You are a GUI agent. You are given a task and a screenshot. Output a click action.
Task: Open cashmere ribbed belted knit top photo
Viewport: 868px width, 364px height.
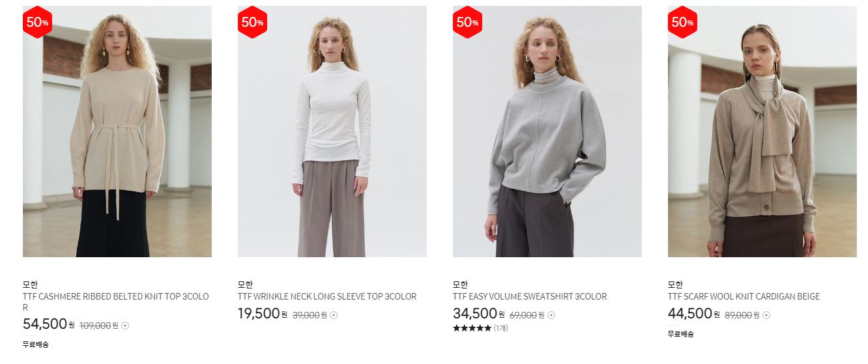[x=117, y=132]
